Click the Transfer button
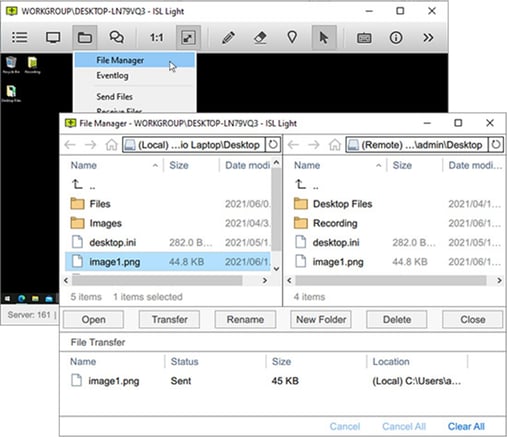 pos(169,320)
